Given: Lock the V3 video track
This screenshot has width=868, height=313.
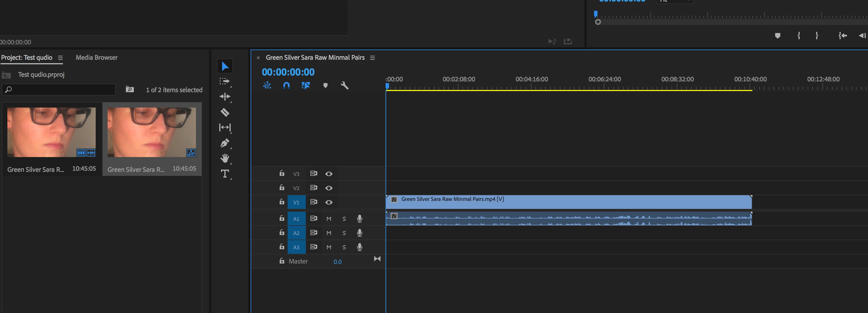Looking at the screenshot, I should 282,173.
